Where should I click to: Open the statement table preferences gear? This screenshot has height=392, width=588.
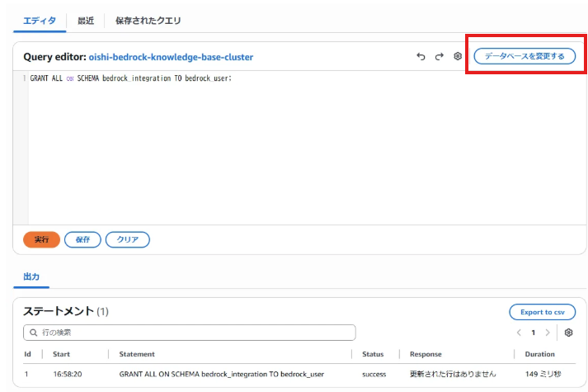click(x=568, y=333)
